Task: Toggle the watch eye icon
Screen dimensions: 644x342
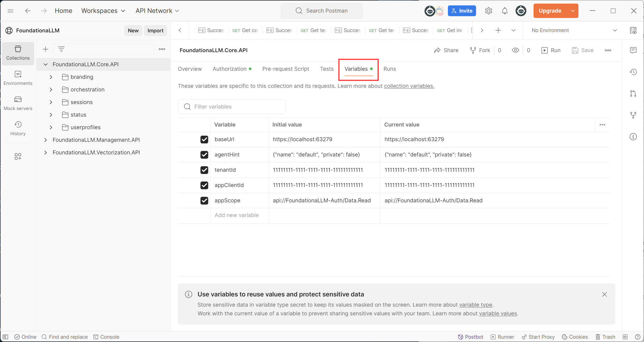Action: pyautogui.click(x=516, y=50)
